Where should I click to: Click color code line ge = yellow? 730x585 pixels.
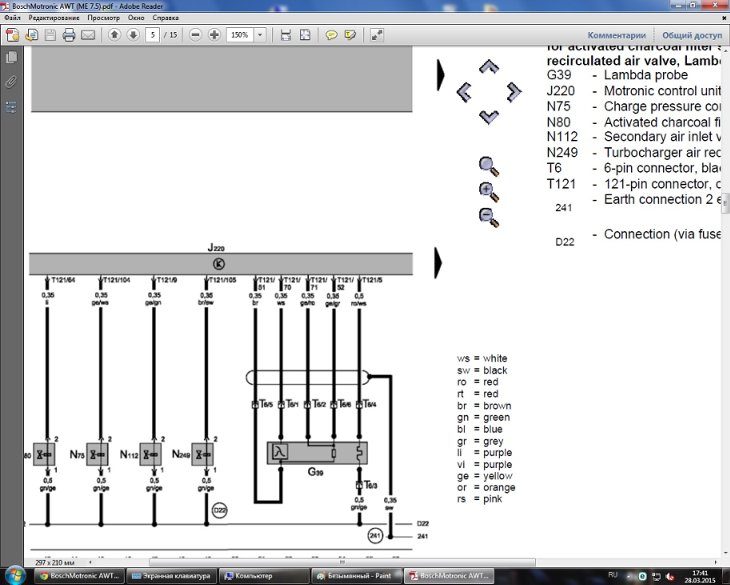tap(485, 476)
